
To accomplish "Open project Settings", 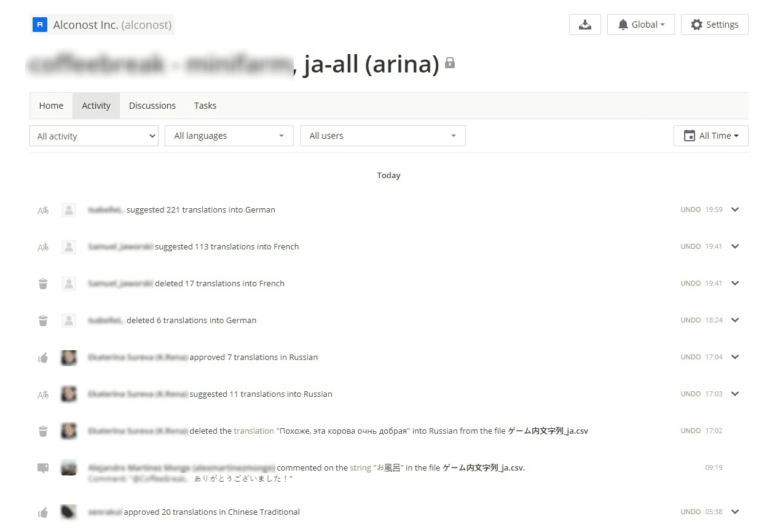I will point(714,25).
